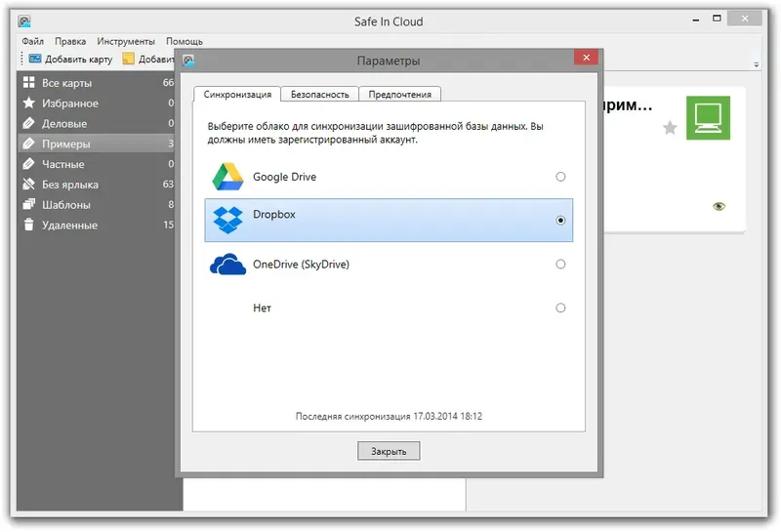Select the Dropbox radio button
781x532 pixels.
pos(560,221)
